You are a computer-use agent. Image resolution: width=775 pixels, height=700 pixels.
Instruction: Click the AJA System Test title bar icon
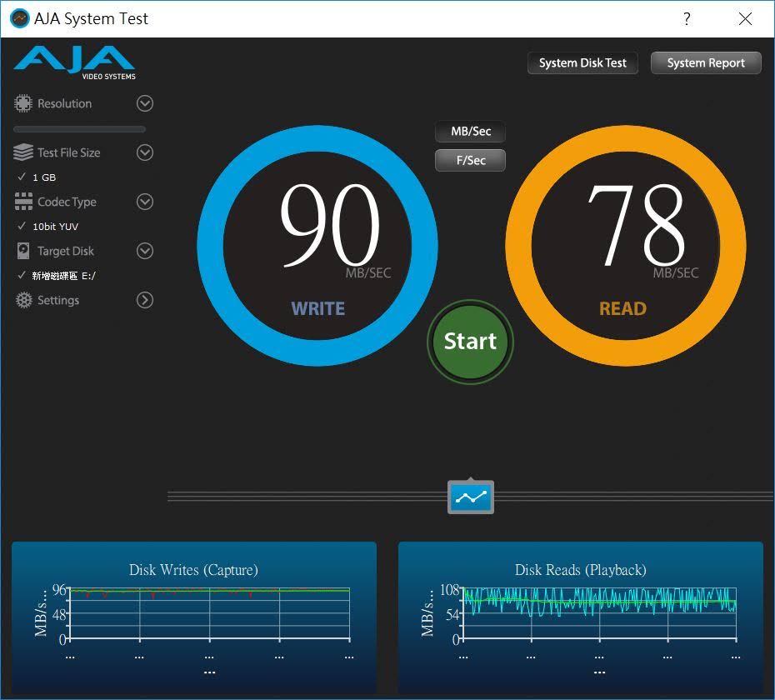[x=20, y=19]
